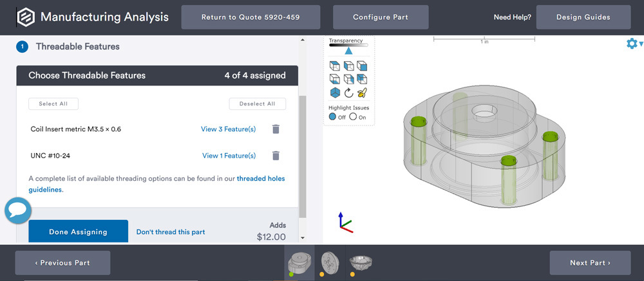Go to Next Part
Screen dimensions: 644x281
point(589,263)
